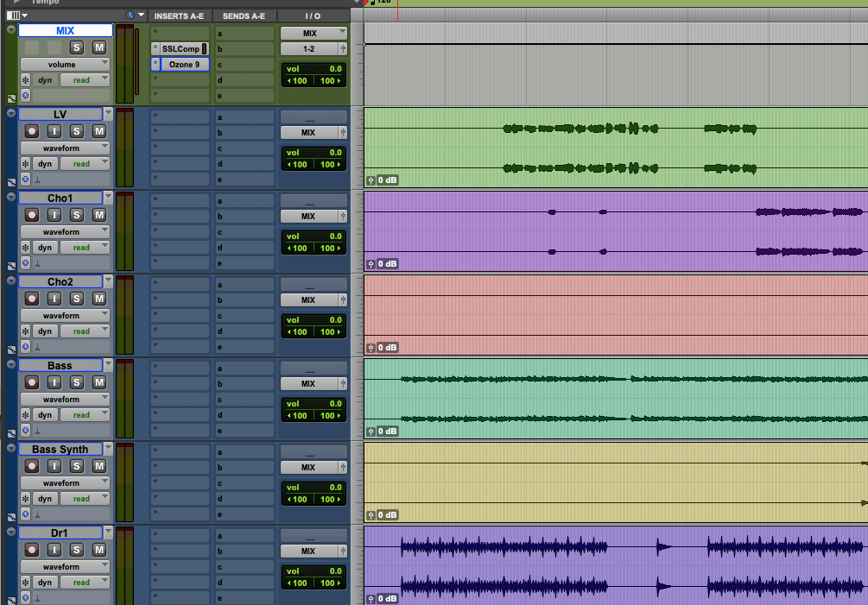Solo the MIX track
868x605 pixels.
click(x=77, y=47)
